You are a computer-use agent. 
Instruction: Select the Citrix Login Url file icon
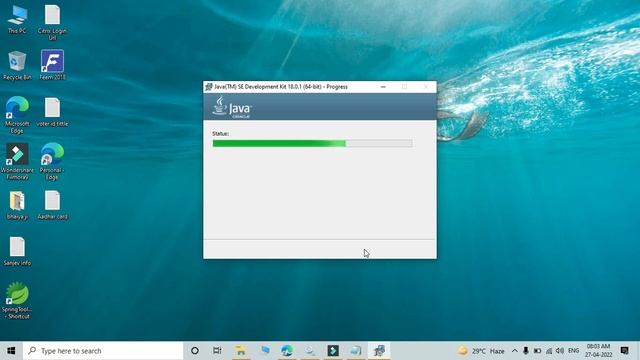[52, 22]
